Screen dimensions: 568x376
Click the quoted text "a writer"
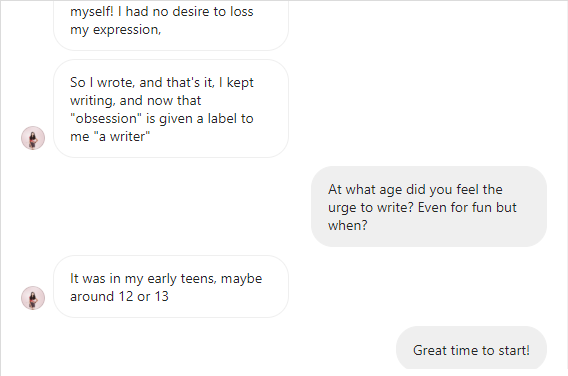(x=122, y=137)
